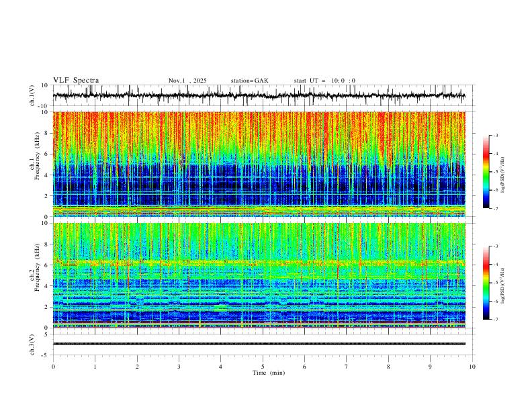Click the "9" tick on the Time axis

coord(430,367)
